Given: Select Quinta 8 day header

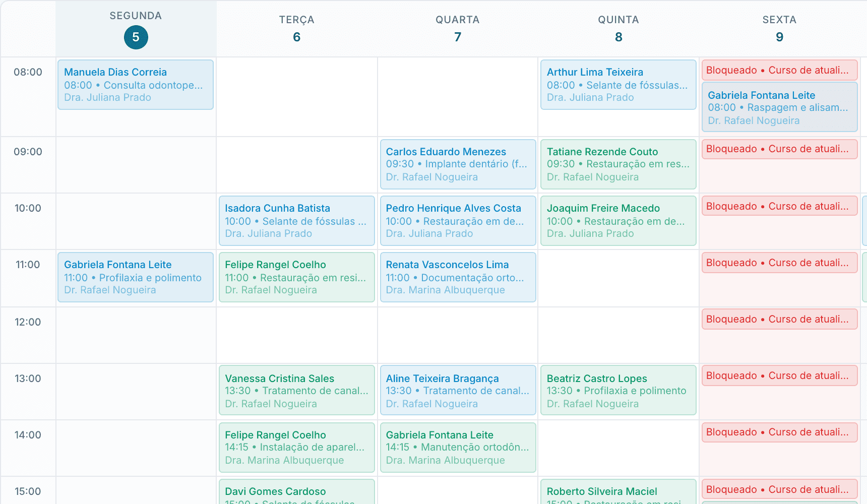Looking at the screenshot, I should point(618,29).
